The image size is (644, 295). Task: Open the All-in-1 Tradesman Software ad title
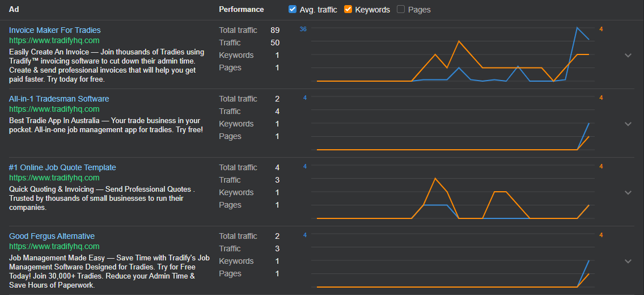59,99
